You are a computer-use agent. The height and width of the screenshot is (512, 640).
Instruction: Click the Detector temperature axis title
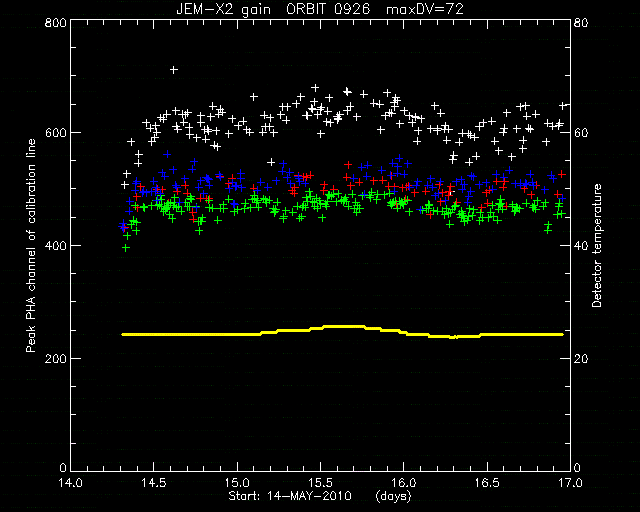click(x=597, y=246)
